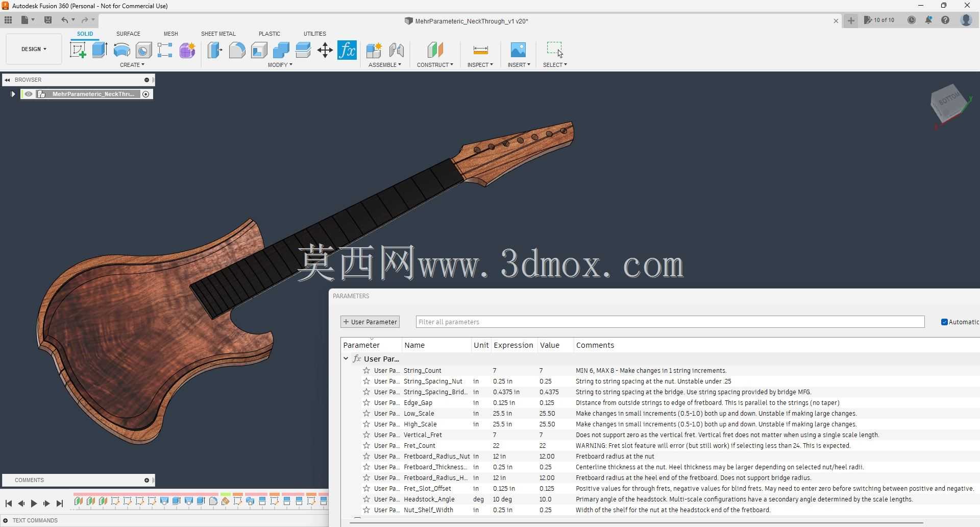
Task: Switch to the MESH tab
Action: 170,34
